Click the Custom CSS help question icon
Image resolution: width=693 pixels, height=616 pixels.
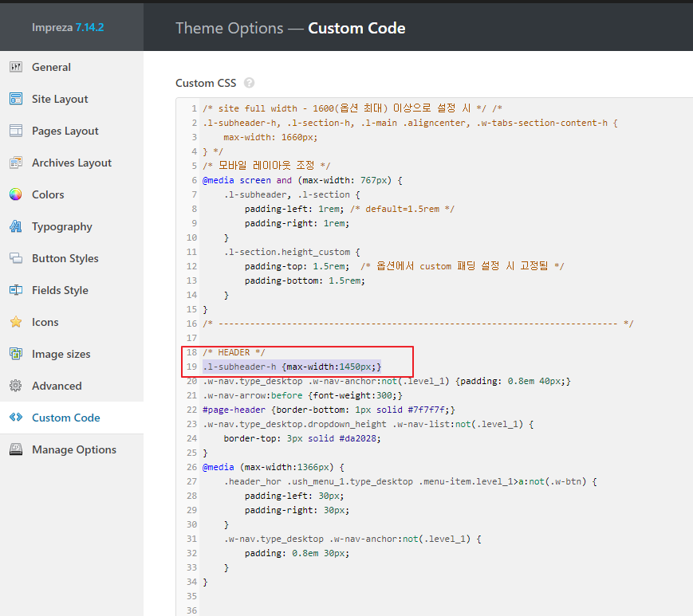pyautogui.click(x=250, y=83)
